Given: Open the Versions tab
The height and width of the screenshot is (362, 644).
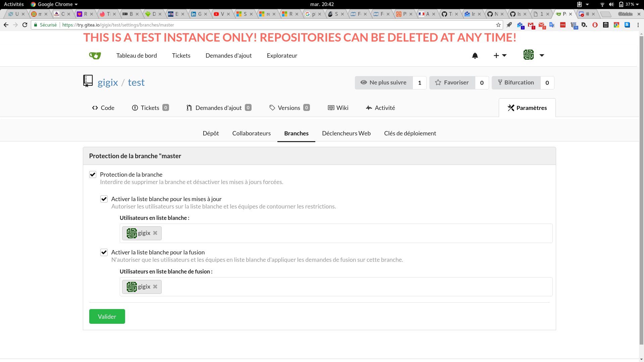Looking at the screenshot, I should click(x=289, y=108).
